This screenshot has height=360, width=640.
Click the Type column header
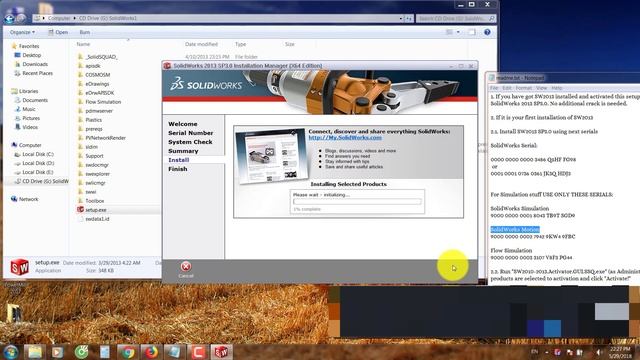tap(240, 44)
